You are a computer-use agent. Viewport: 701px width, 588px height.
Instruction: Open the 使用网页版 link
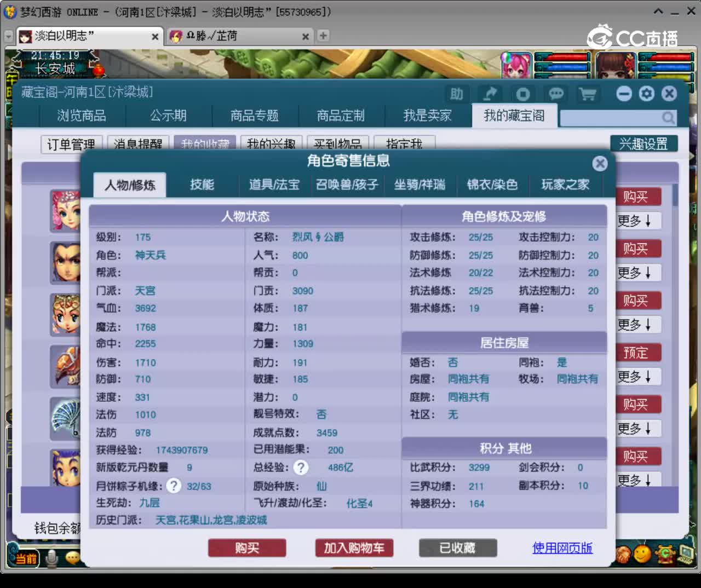click(x=562, y=548)
